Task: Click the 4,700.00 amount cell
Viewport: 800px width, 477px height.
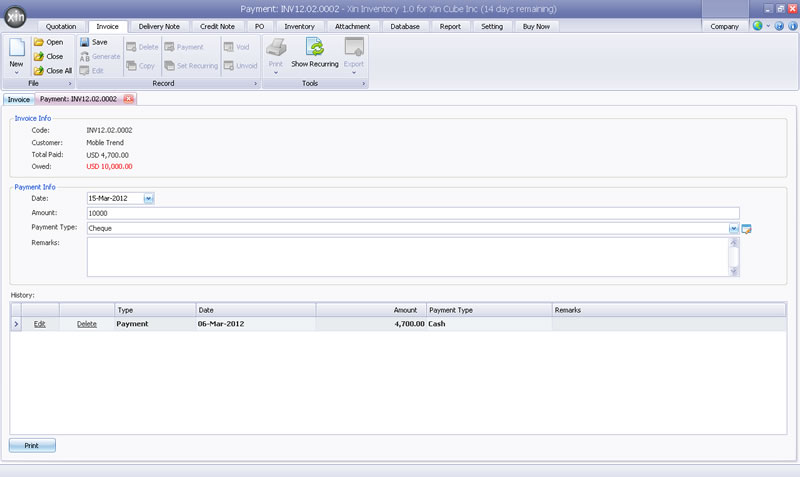Action: point(371,324)
